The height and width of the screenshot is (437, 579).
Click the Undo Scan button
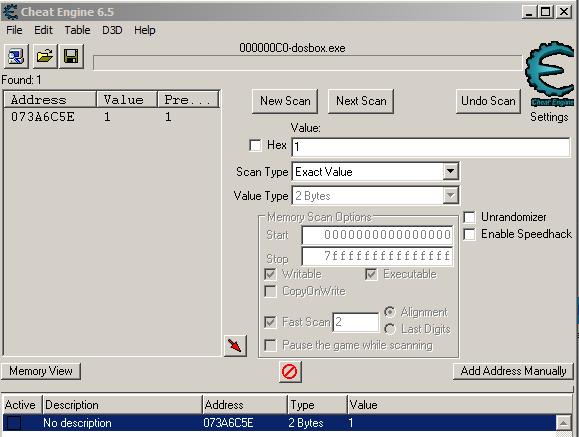coord(488,101)
